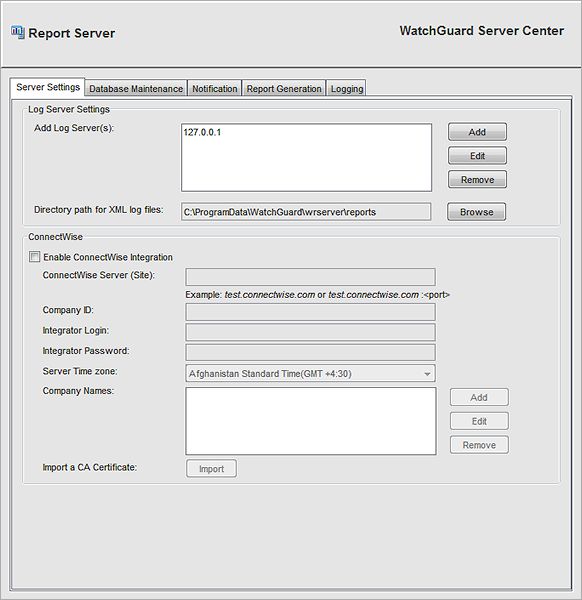Enable ConnectWise Integration checkbox
The image size is (582, 600).
pyautogui.click(x=34, y=257)
